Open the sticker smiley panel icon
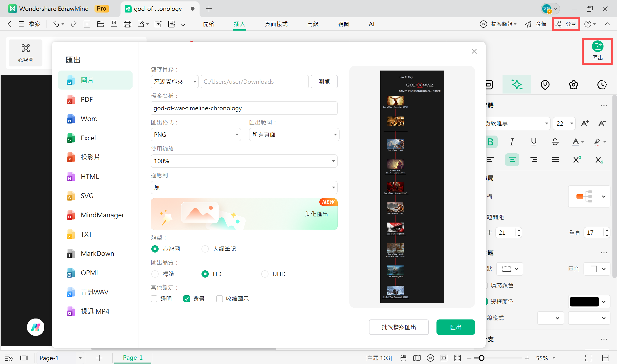 coord(545,85)
